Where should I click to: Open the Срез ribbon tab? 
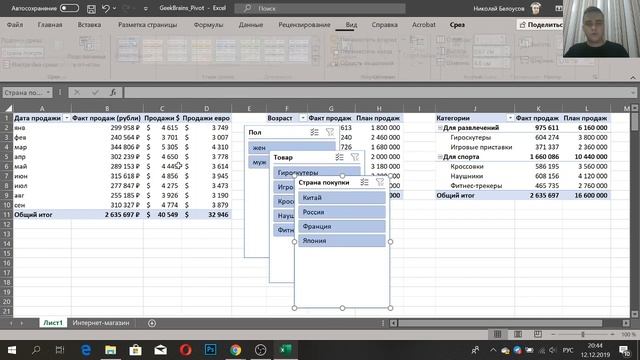457,25
